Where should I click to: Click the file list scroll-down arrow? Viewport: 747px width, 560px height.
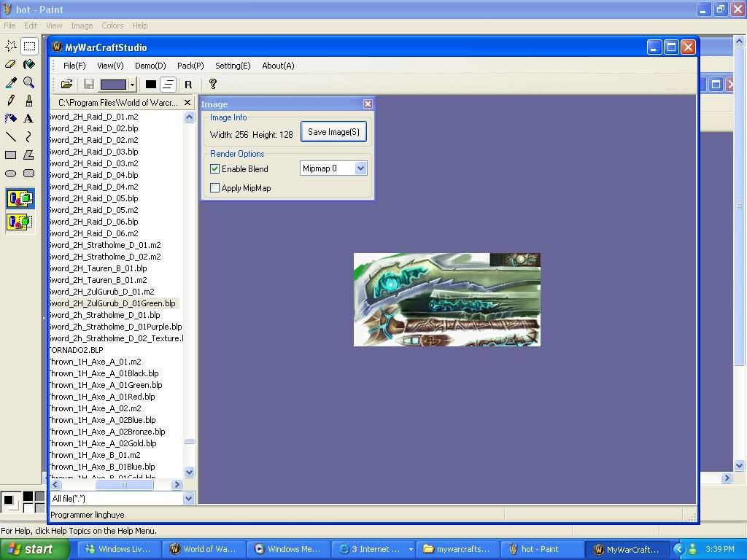tap(189, 472)
